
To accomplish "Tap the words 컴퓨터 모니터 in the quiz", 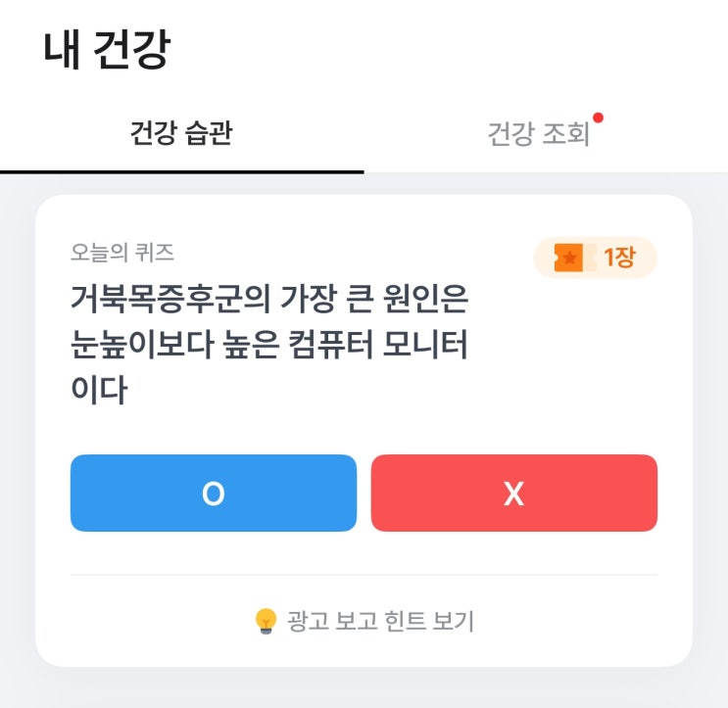I will [386, 345].
